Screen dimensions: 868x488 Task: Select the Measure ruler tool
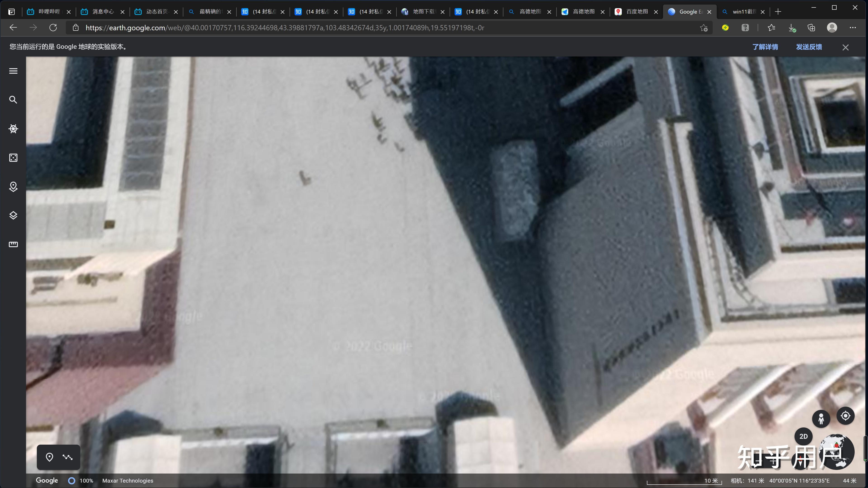pos(13,244)
